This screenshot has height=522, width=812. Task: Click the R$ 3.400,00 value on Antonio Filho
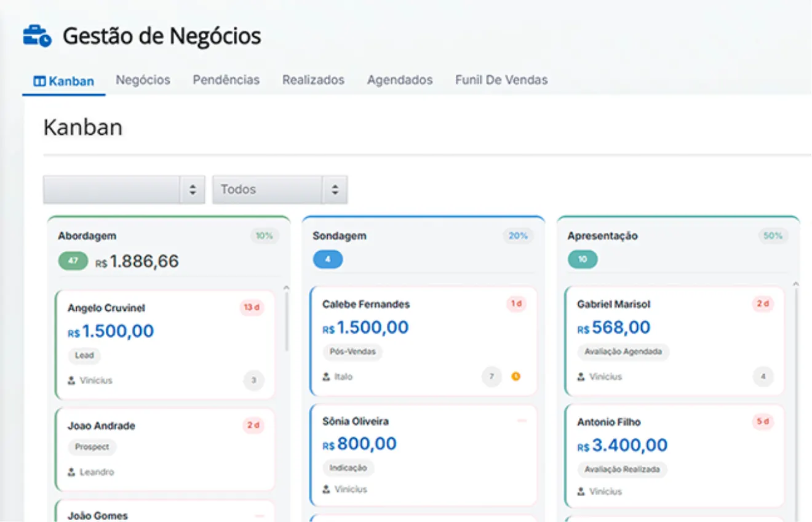click(x=623, y=445)
